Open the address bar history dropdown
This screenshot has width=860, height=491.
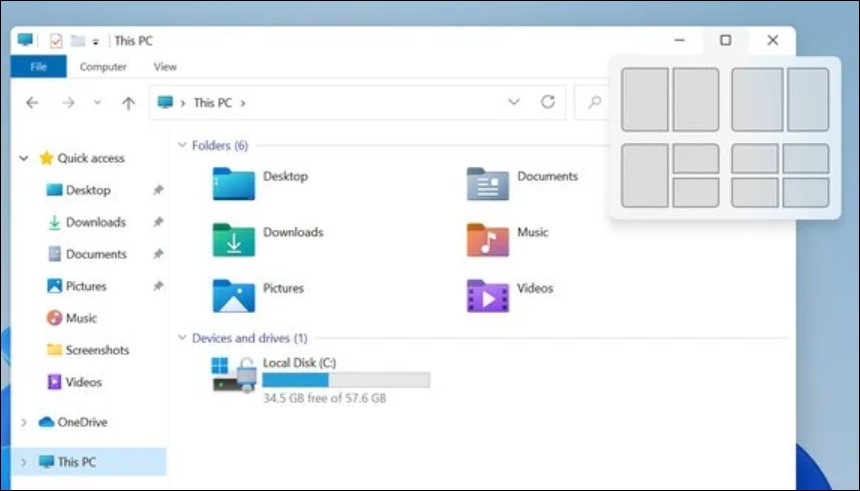click(513, 102)
